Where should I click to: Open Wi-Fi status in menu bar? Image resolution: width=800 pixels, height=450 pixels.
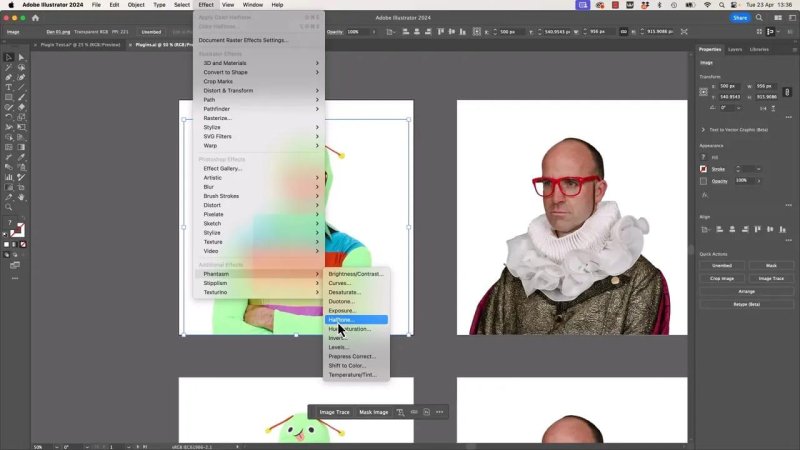[x=707, y=5]
